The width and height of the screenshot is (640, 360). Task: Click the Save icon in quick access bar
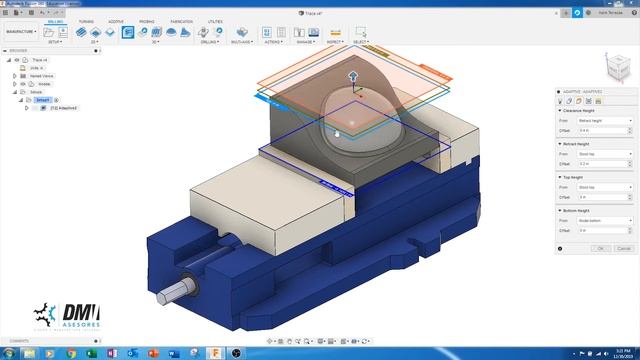[31, 13]
